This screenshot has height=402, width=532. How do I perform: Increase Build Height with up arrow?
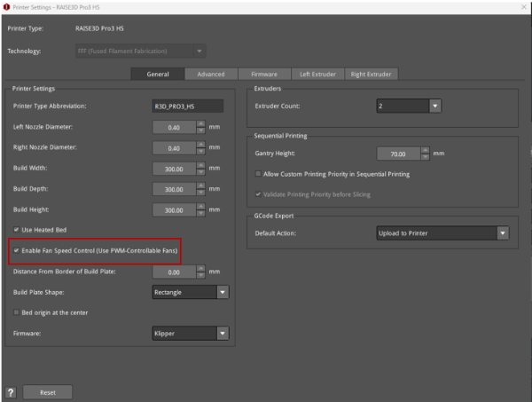201,207
